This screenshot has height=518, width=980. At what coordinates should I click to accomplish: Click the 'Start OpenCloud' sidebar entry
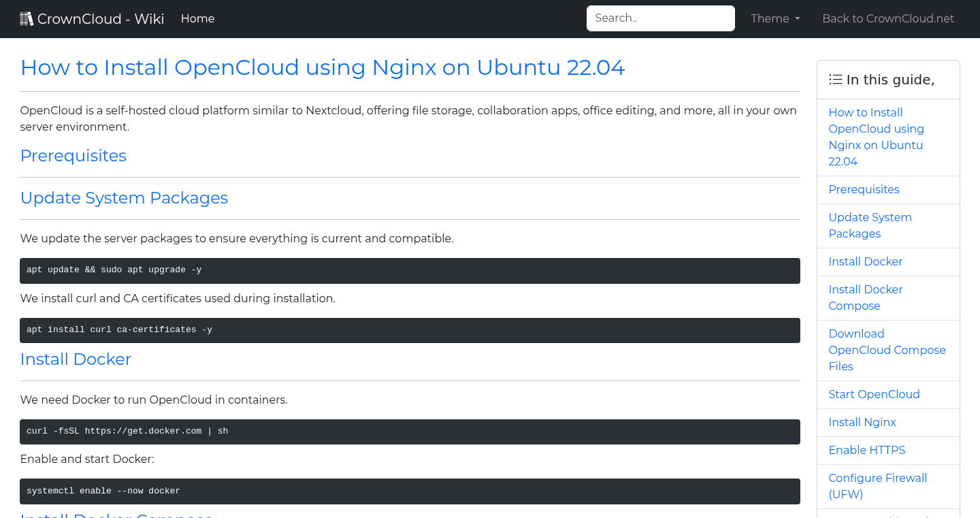(874, 394)
